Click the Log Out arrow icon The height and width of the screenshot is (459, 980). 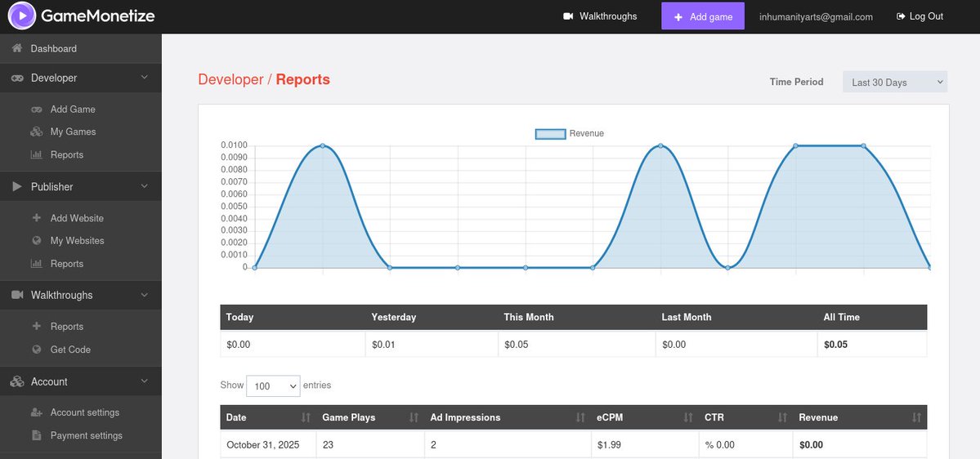click(901, 16)
